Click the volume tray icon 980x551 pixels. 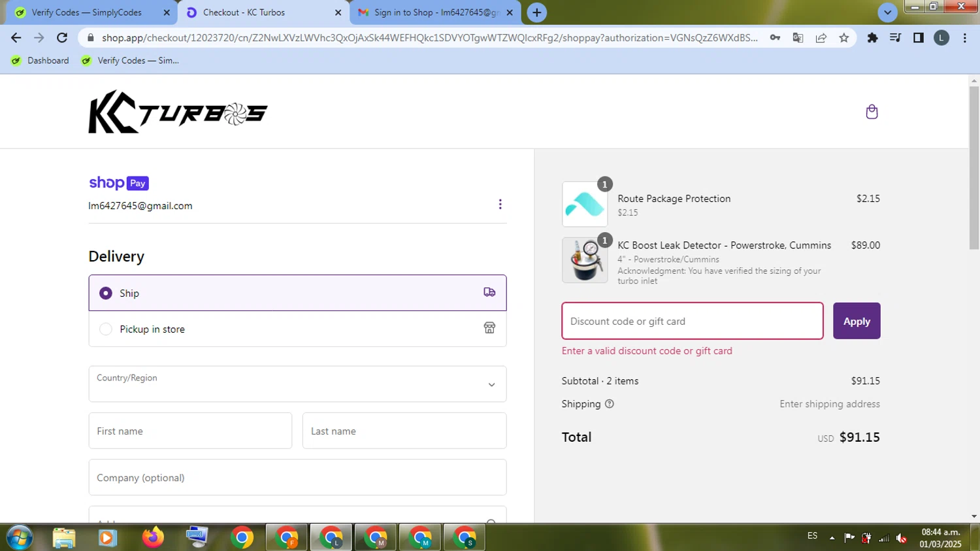(x=902, y=538)
